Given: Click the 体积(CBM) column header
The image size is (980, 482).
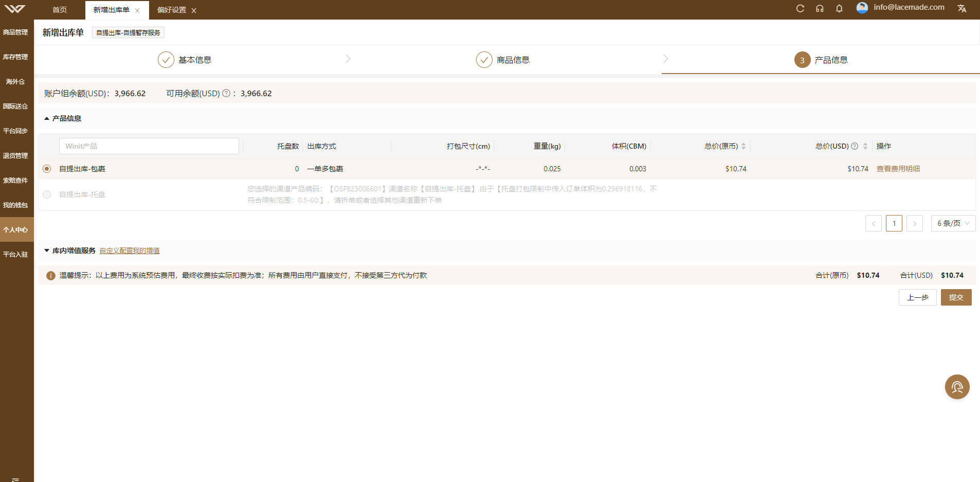Looking at the screenshot, I should click(x=629, y=146).
